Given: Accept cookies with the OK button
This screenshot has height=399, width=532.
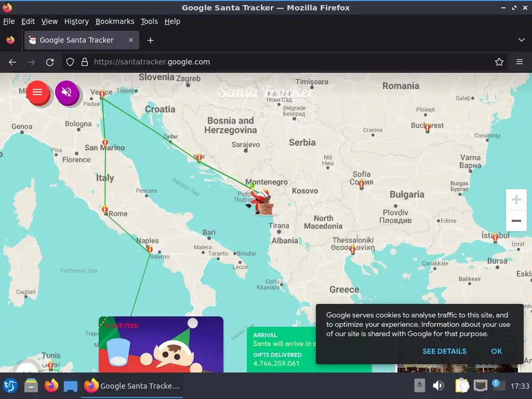Looking at the screenshot, I should coord(496,351).
